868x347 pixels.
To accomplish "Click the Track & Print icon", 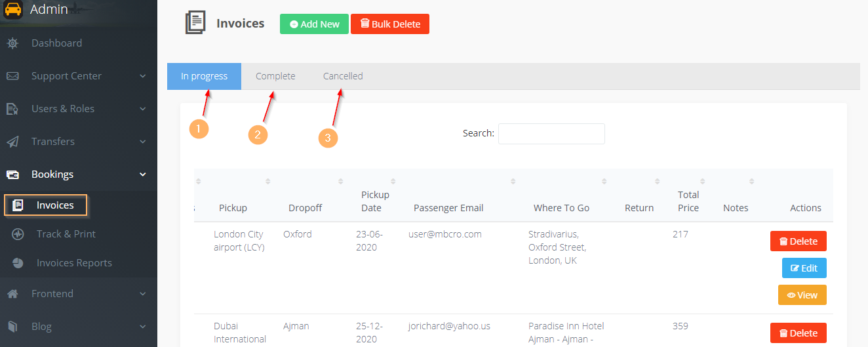I will point(18,234).
